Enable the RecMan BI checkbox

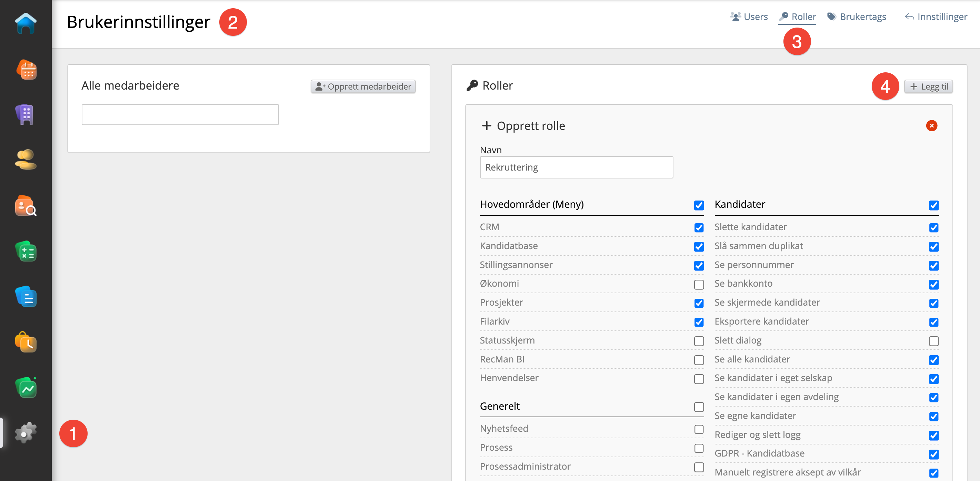[x=699, y=360]
